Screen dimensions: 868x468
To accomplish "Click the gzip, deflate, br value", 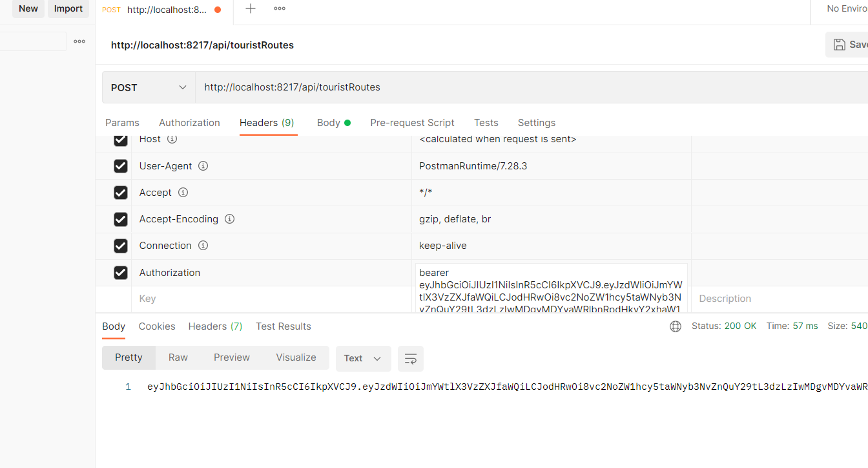I will click(455, 219).
